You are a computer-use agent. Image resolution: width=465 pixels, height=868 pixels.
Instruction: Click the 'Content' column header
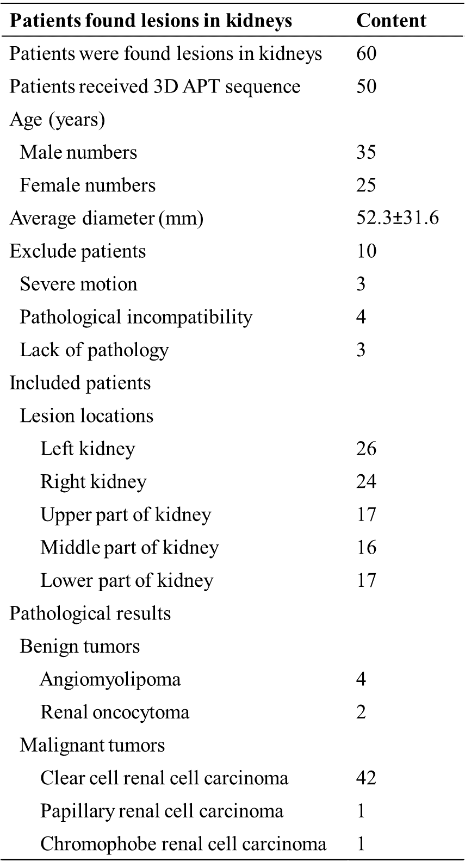(391, 21)
